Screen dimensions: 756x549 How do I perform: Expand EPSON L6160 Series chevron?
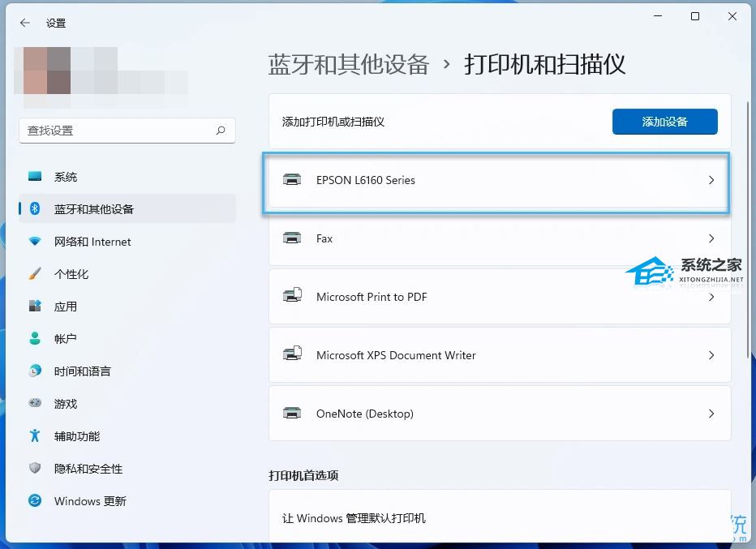pyautogui.click(x=711, y=180)
